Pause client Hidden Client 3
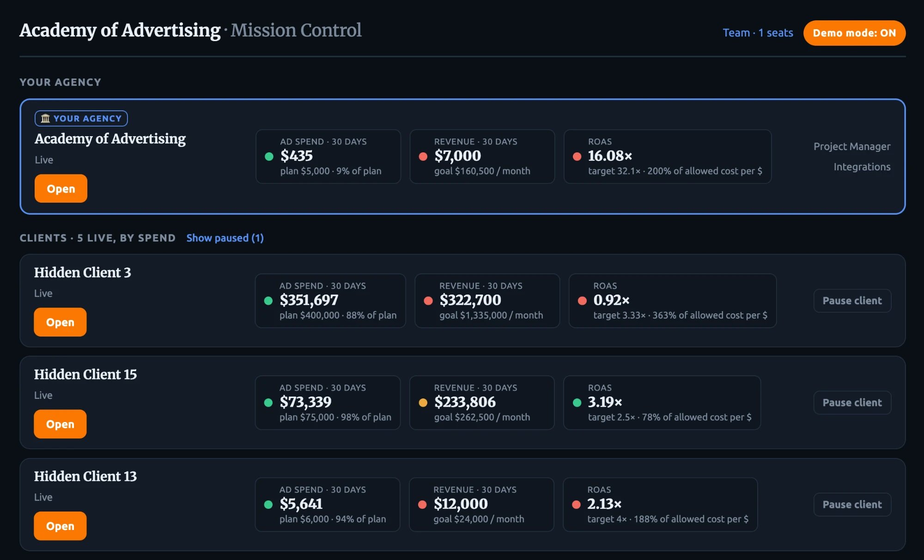Viewport: 924px width, 560px height. click(852, 301)
